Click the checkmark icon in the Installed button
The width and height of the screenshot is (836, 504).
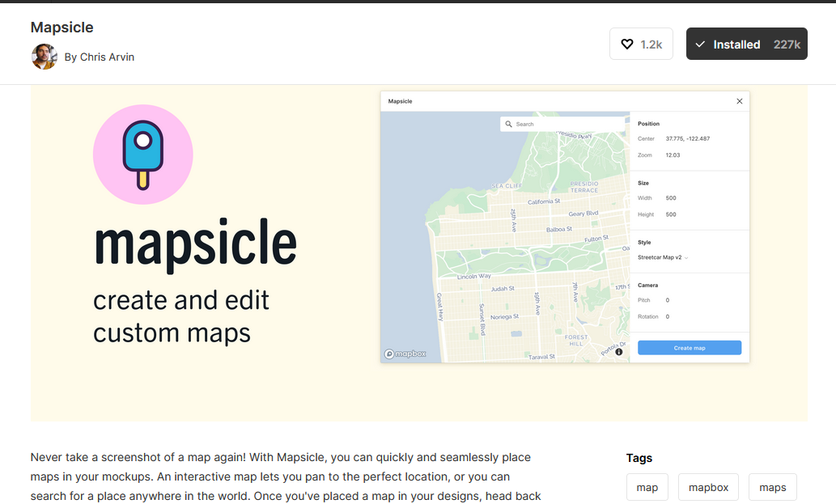[700, 44]
